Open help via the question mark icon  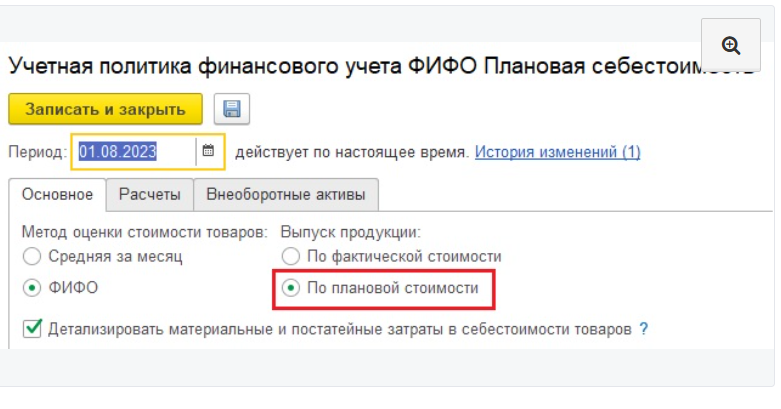(x=644, y=328)
